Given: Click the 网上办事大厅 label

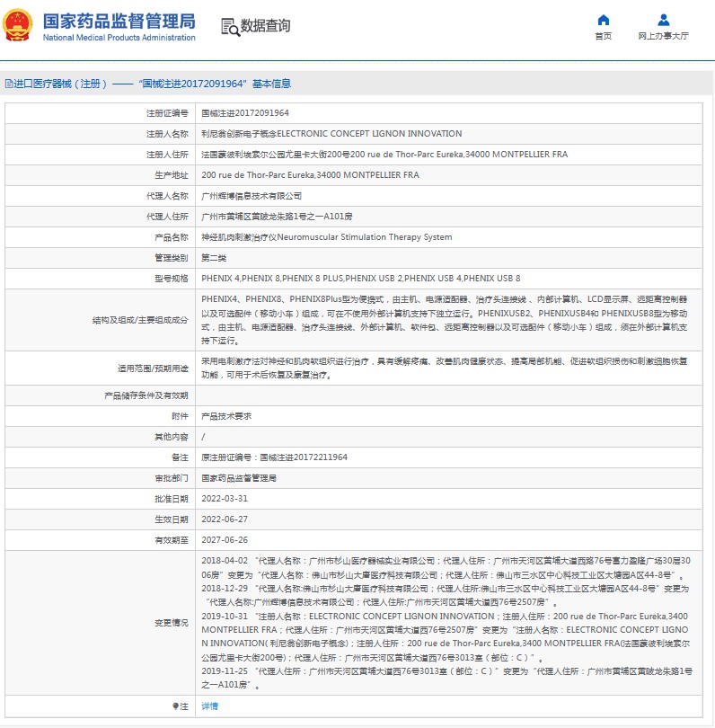Looking at the screenshot, I should pos(664,36).
